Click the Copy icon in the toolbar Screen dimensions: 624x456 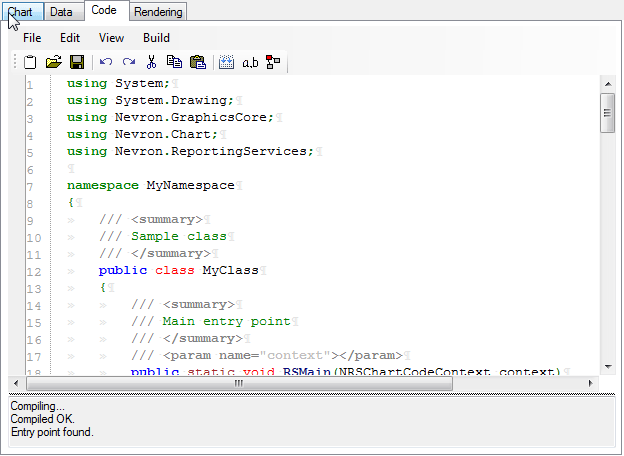(x=175, y=62)
